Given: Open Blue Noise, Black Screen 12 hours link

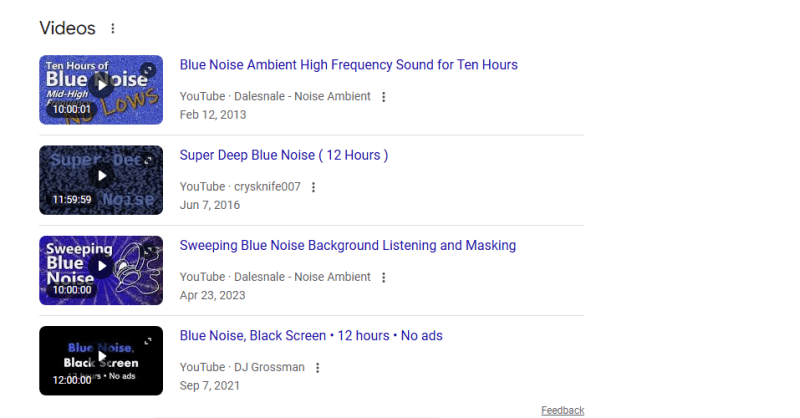Looking at the screenshot, I should (x=310, y=335).
